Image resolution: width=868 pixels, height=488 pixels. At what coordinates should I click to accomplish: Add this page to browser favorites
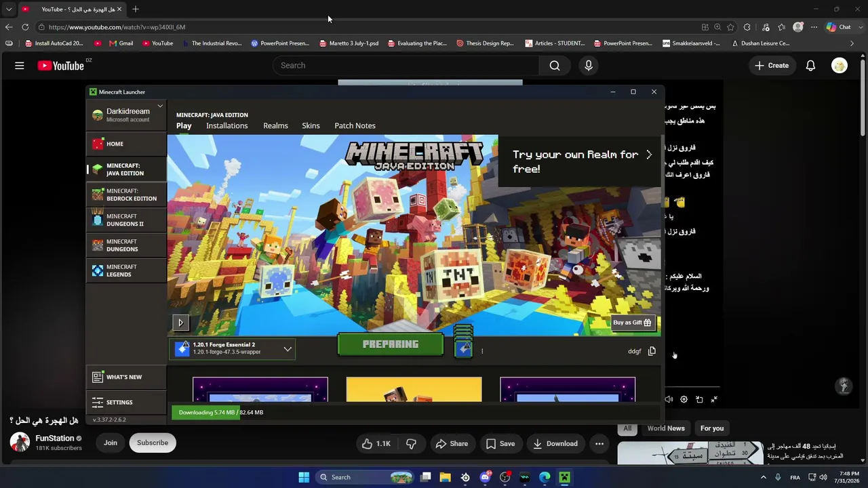click(730, 27)
